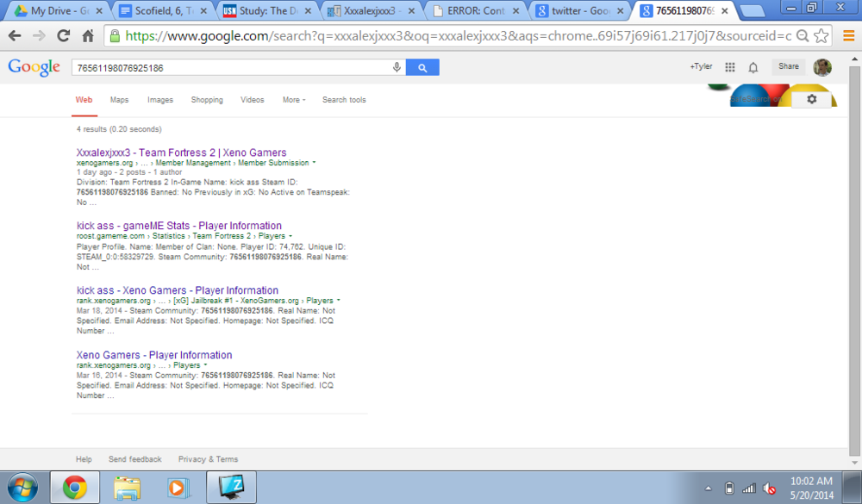Click the zoom magnifier in address bar

[x=802, y=36]
